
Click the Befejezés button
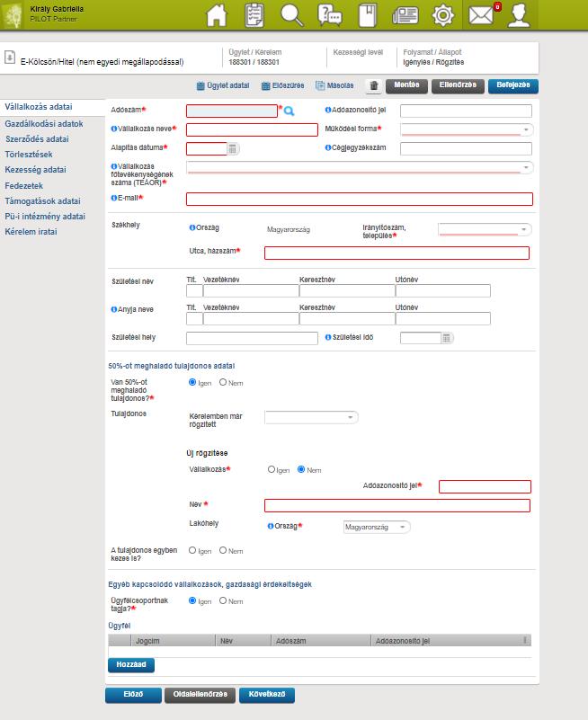(513, 86)
